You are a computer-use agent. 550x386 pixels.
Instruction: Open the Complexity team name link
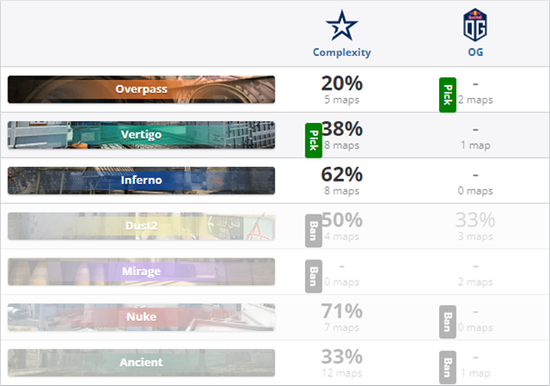coord(342,52)
